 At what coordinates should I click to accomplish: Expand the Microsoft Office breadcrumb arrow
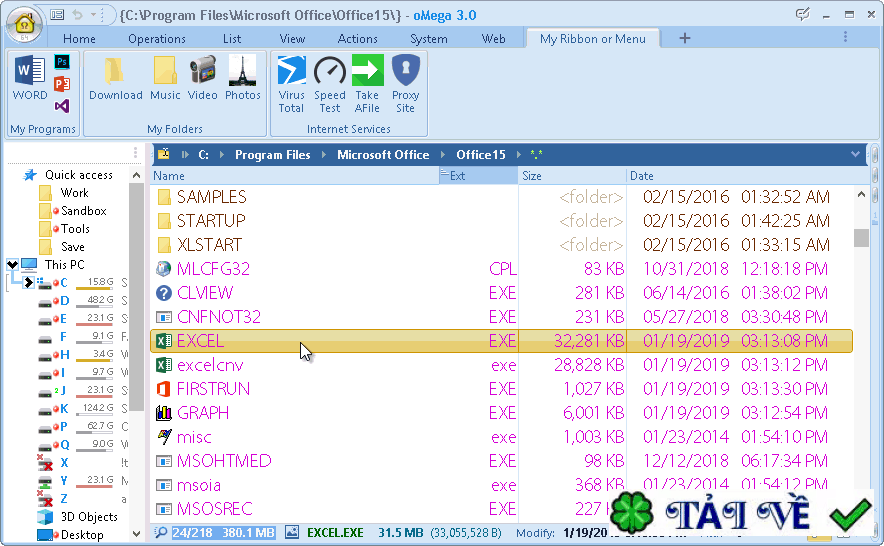(x=442, y=155)
